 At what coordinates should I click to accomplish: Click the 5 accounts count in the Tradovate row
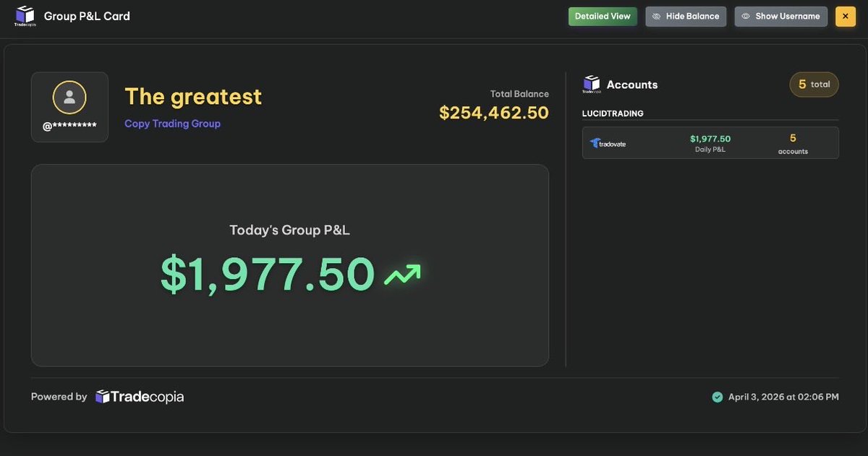pos(793,143)
